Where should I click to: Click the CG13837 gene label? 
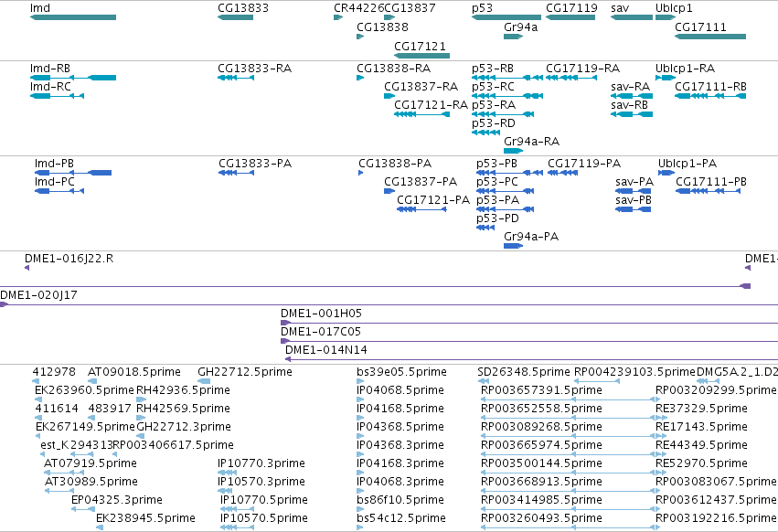coord(410,8)
